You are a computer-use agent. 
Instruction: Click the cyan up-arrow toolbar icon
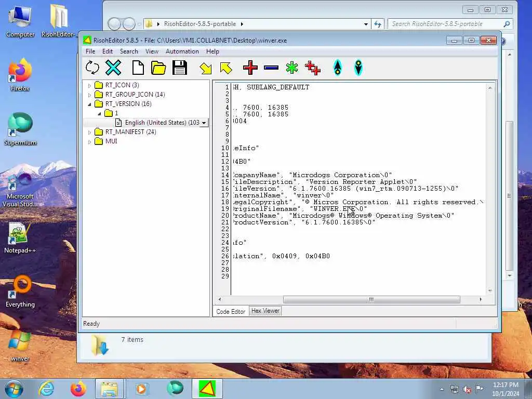pyautogui.click(x=338, y=68)
